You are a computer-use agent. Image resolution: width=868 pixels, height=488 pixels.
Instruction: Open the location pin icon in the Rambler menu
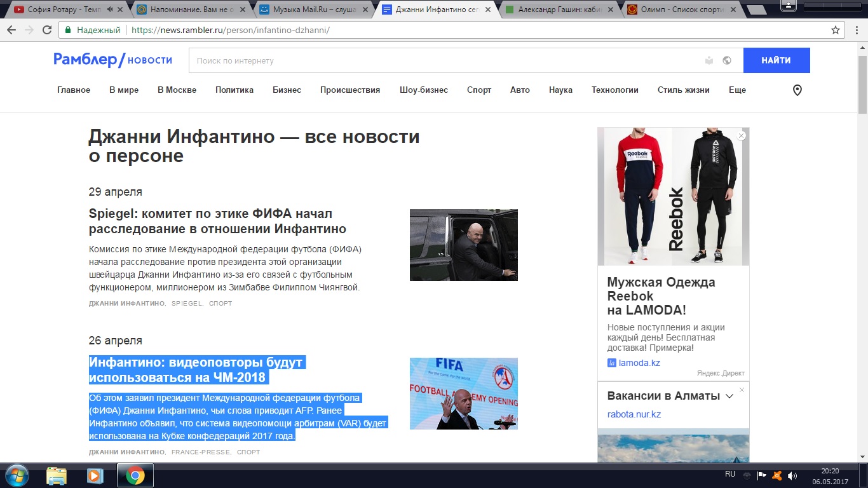(797, 90)
